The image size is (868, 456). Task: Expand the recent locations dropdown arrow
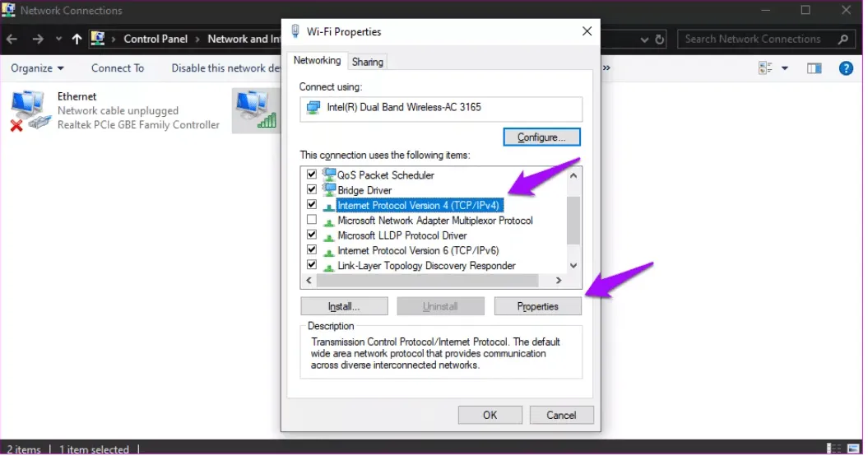pyautogui.click(x=58, y=39)
